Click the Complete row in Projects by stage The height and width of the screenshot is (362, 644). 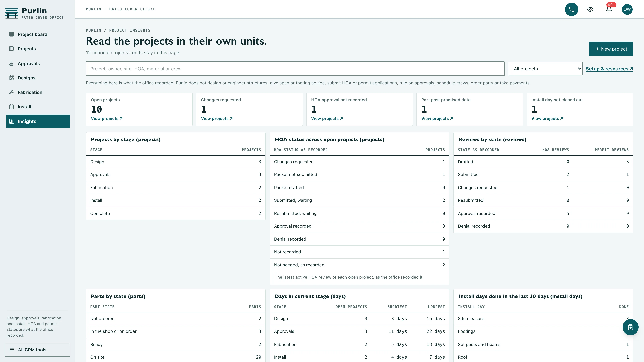pos(176,213)
